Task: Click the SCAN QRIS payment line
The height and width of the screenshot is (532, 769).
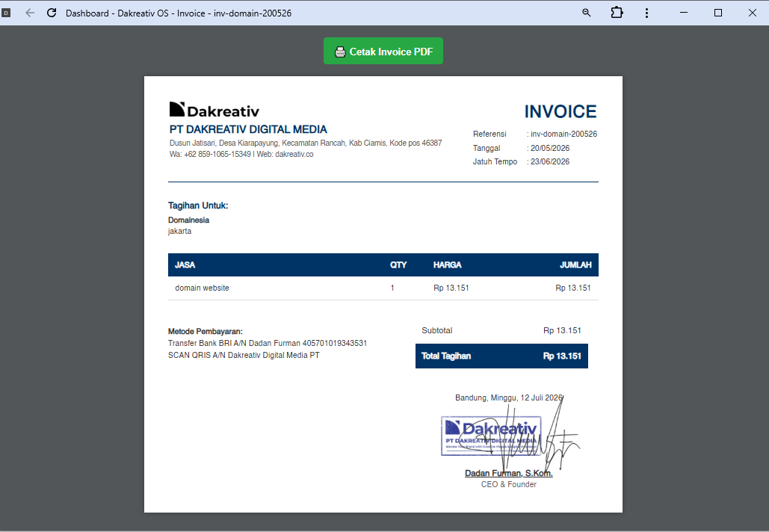Action: [244, 355]
